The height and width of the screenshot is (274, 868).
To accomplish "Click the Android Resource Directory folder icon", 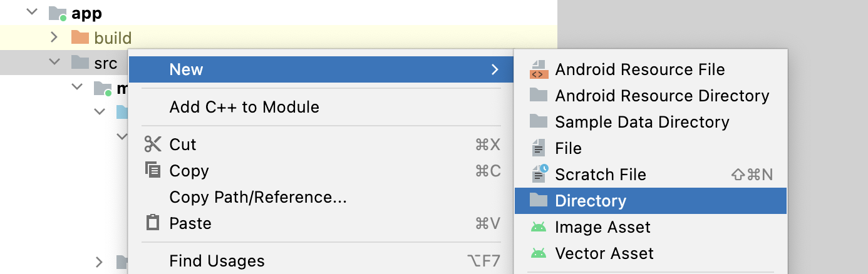I will [539, 95].
